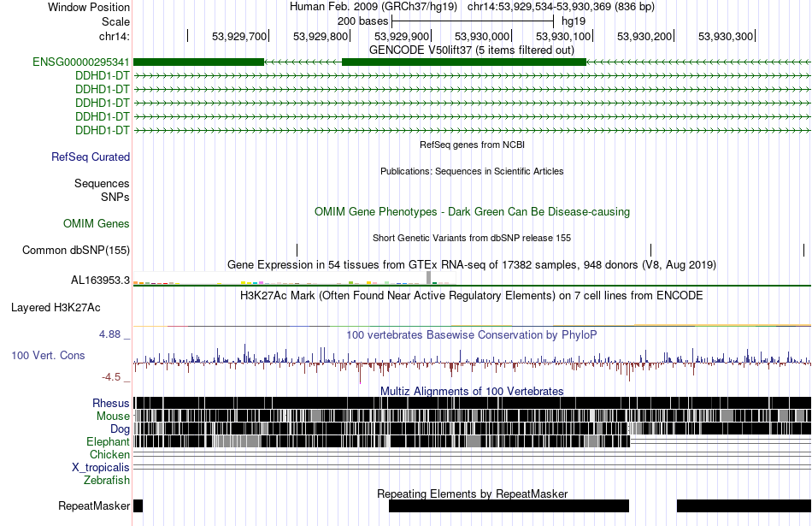This screenshot has width=812, height=526.
Task: Click the chr14: ruler label
Action: (114, 36)
